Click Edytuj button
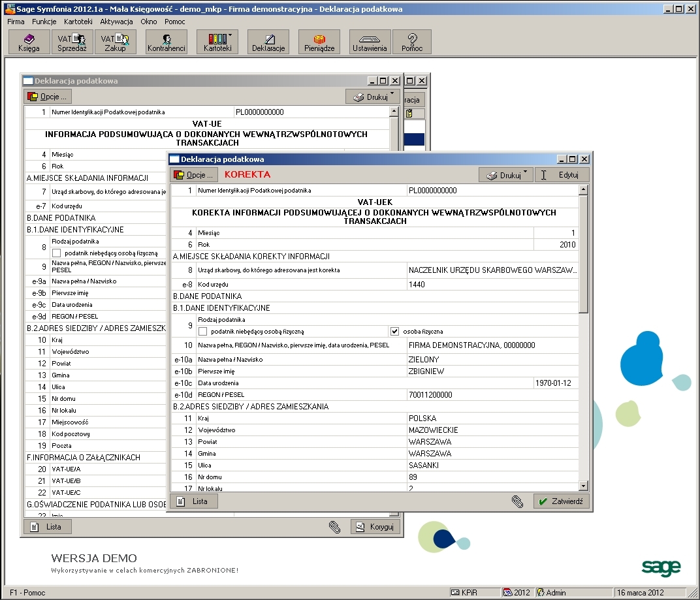700x600 pixels. coord(562,175)
